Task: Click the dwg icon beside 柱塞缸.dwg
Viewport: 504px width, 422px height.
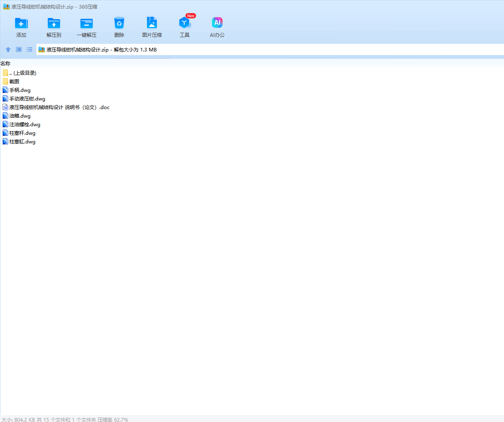Action: [x=5, y=141]
